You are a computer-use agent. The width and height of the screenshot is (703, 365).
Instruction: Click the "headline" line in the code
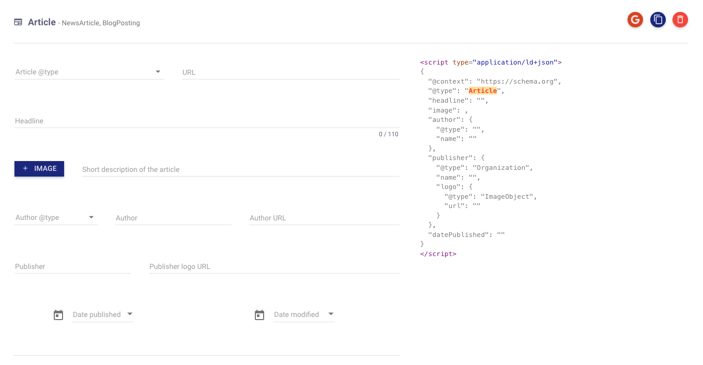[458, 101]
